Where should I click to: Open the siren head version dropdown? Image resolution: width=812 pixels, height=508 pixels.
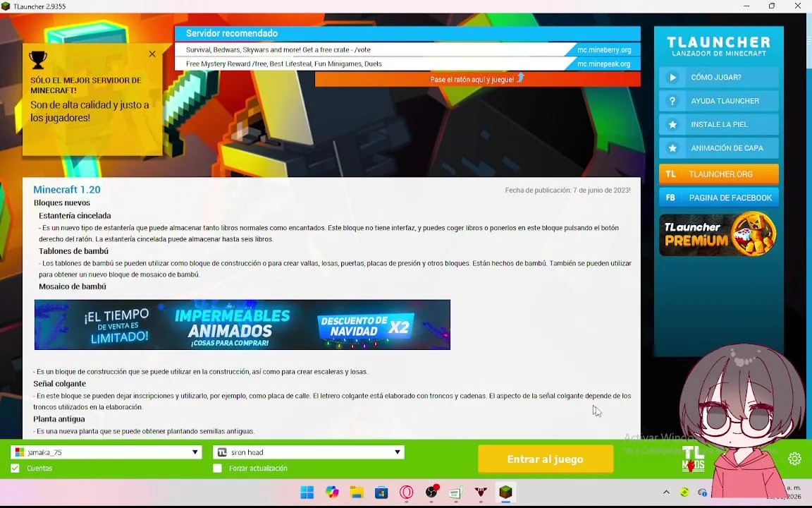point(309,452)
